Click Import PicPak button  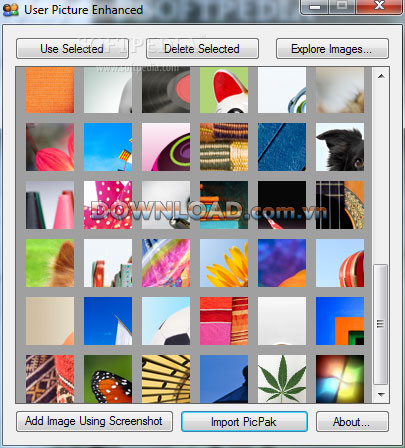click(x=244, y=421)
